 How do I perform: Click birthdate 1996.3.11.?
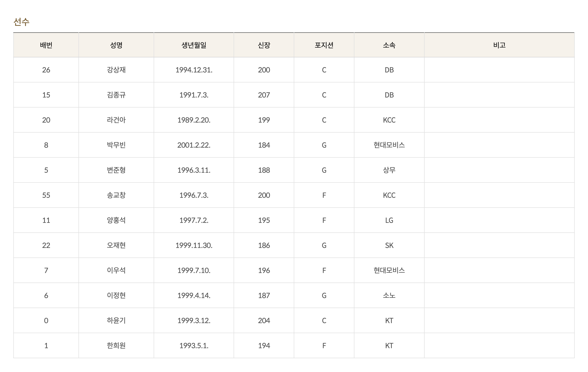pyautogui.click(x=194, y=170)
